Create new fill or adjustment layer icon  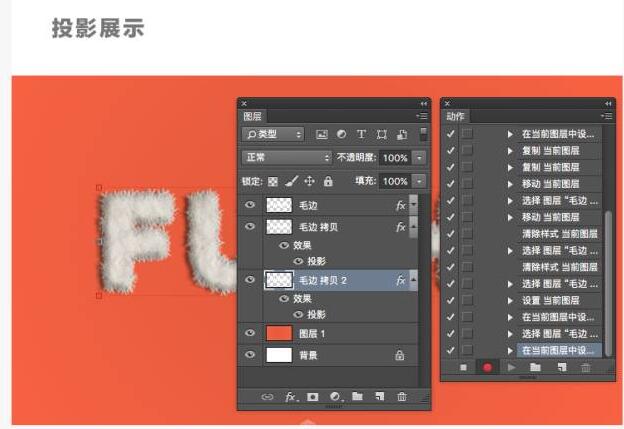(335, 397)
